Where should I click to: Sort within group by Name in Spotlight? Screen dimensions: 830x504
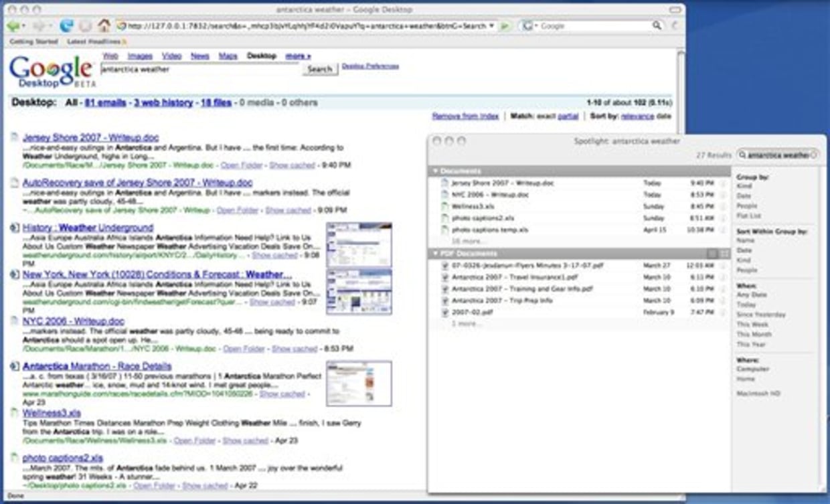tap(746, 240)
